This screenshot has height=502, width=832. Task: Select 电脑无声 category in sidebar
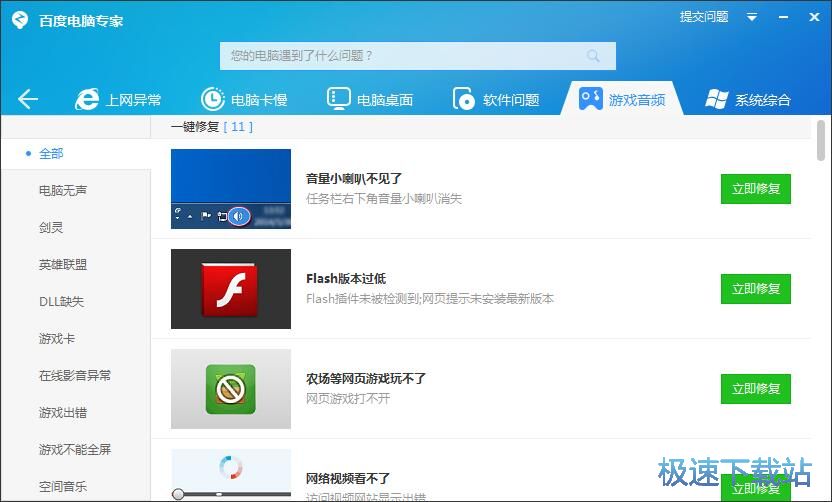tap(63, 191)
